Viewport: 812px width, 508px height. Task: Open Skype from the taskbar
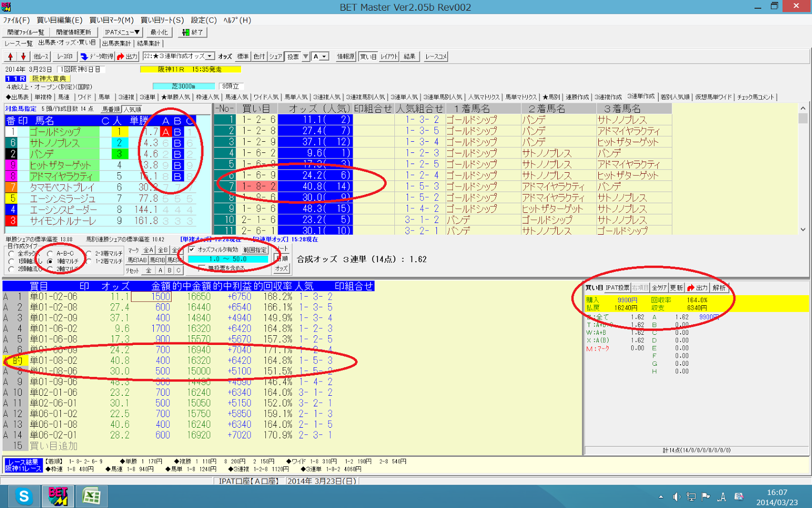coord(24,496)
